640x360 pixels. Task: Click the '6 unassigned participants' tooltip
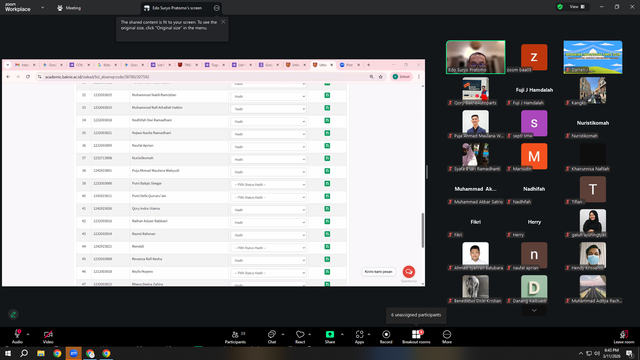(x=416, y=315)
